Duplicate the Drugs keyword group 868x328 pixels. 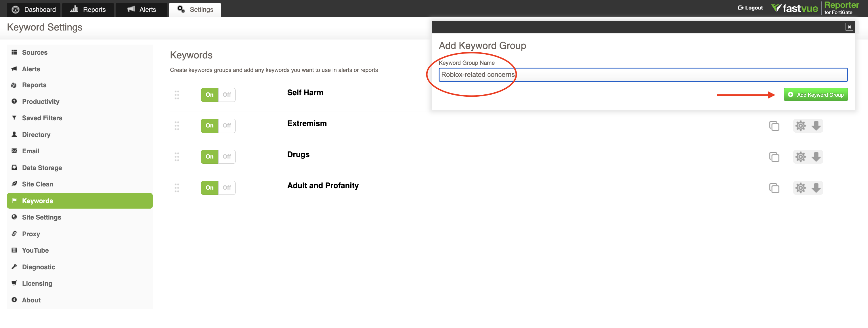(774, 157)
